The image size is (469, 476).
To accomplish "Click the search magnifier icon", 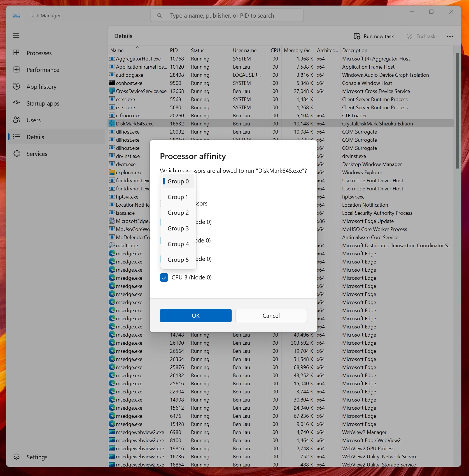I will coord(159,15).
